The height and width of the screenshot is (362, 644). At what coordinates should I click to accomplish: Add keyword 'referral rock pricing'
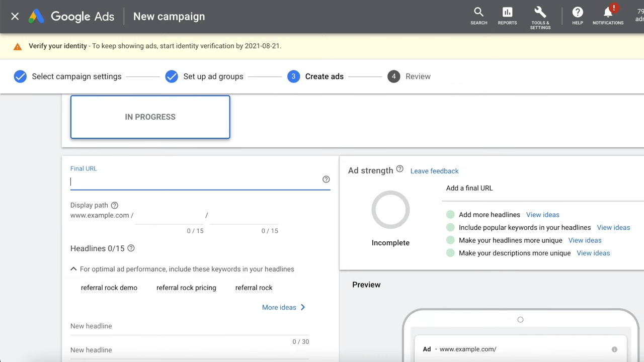coord(186,288)
